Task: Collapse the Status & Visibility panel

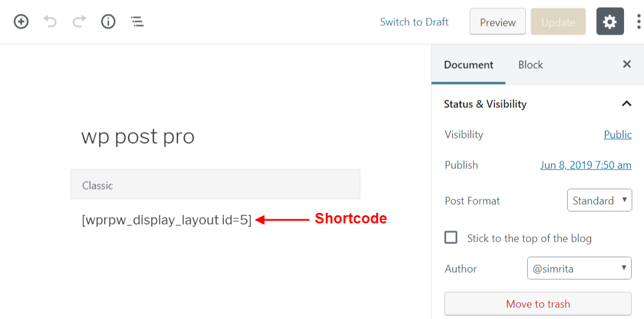Action: [538, 104]
